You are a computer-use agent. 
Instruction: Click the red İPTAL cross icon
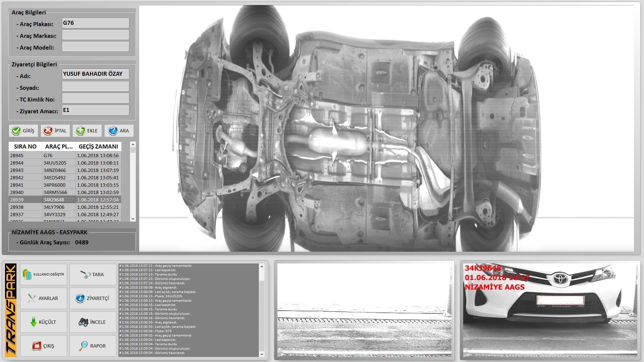(x=48, y=131)
